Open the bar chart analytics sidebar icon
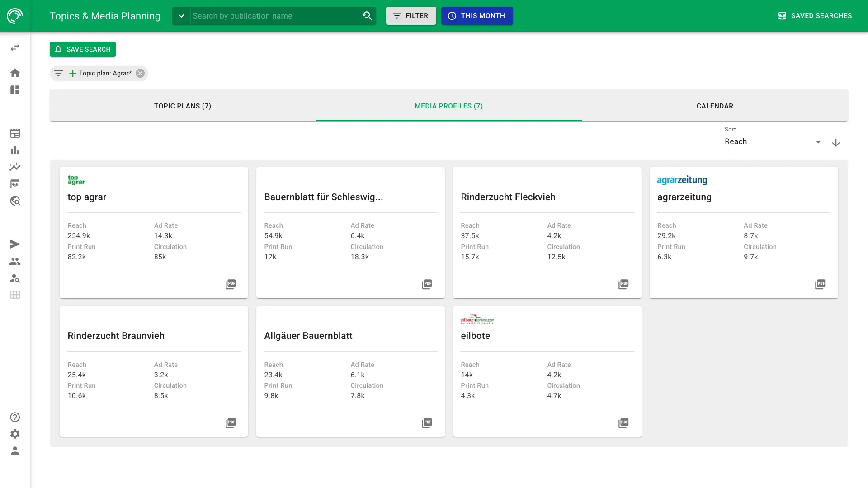The image size is (868, 488). 15,150
